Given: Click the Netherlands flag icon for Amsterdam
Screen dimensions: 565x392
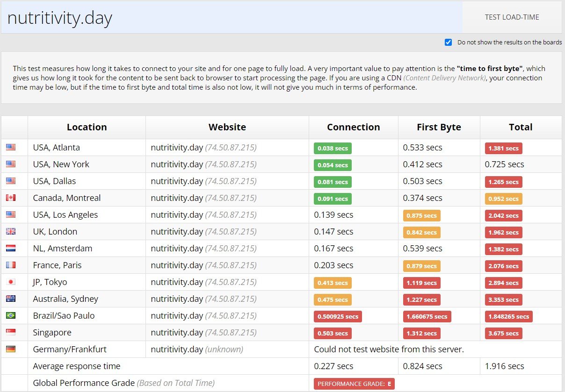Looking at the screenshot, I should click(11, 249).
